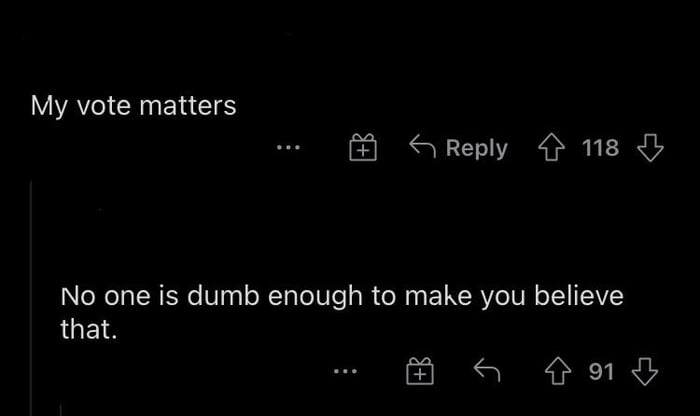Reply to the "No one is dumb enough" comment
The height and width of the screenshot is (416, 700).
[x=485, y=372]
